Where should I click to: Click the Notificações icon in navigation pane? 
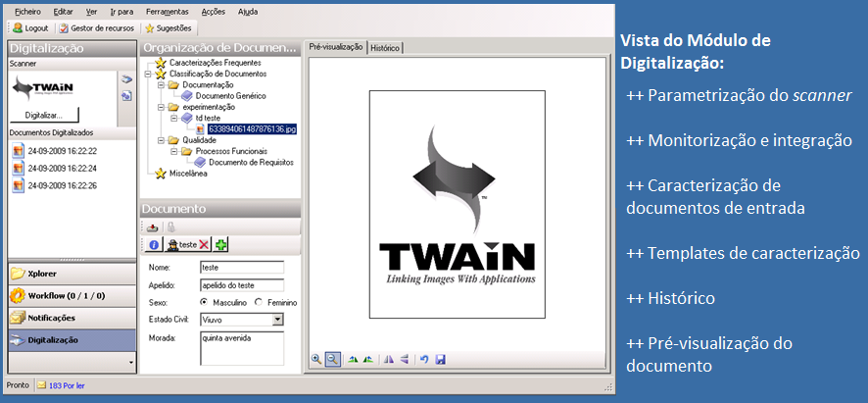pos(18,318)
